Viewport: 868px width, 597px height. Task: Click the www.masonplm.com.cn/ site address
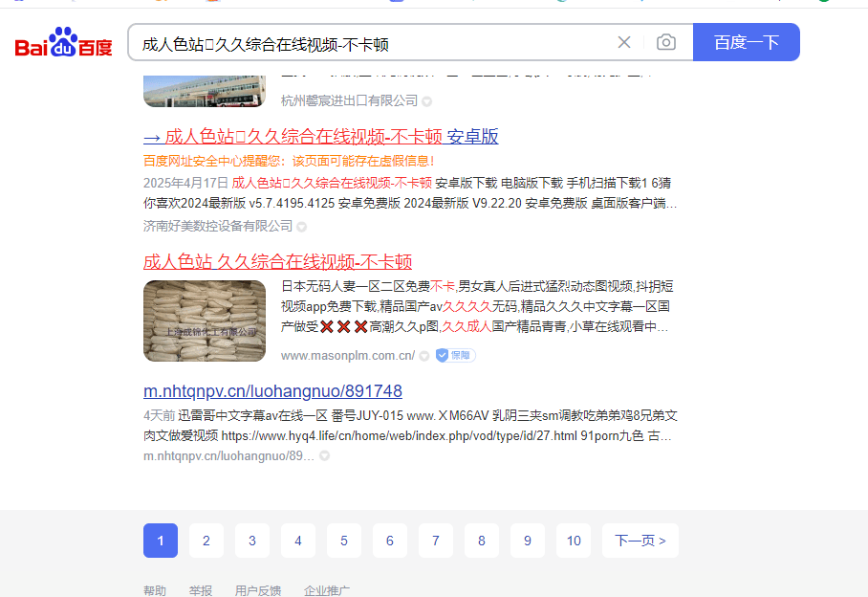tap(348, 356)
